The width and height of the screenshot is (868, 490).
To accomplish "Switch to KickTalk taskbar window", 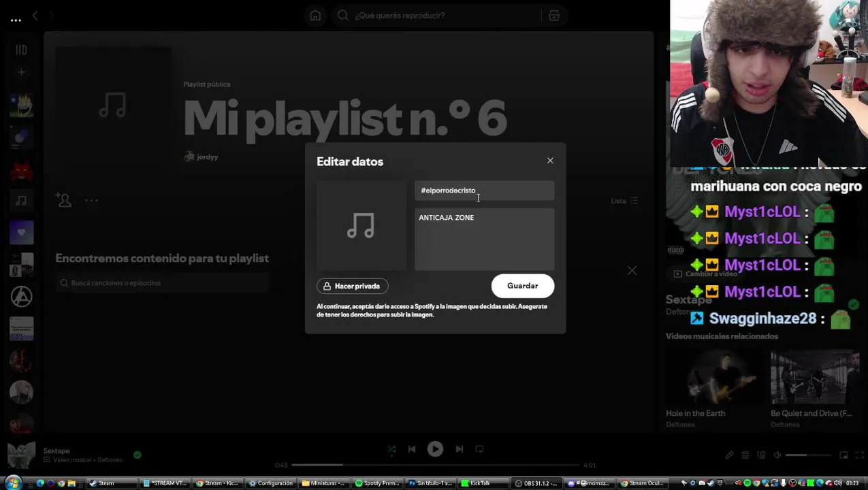I will (x=484, y=483).
